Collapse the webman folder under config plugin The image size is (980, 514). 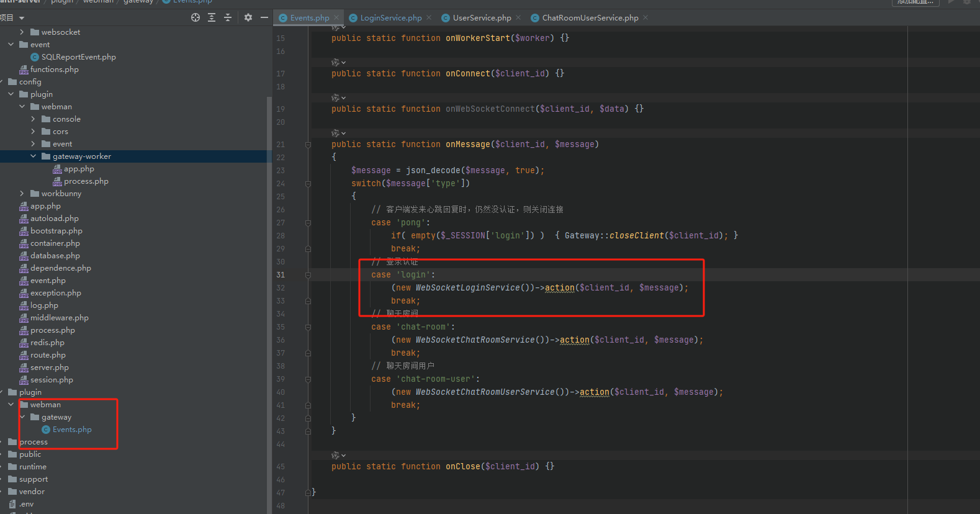point(22,107)
